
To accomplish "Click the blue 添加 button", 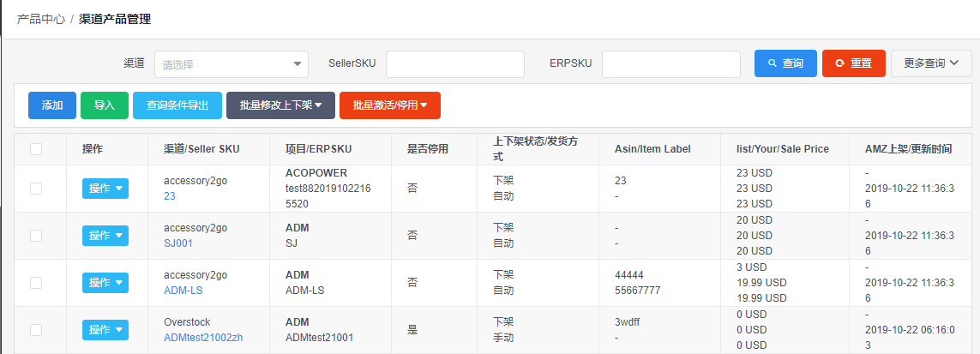I will point(52,105).
